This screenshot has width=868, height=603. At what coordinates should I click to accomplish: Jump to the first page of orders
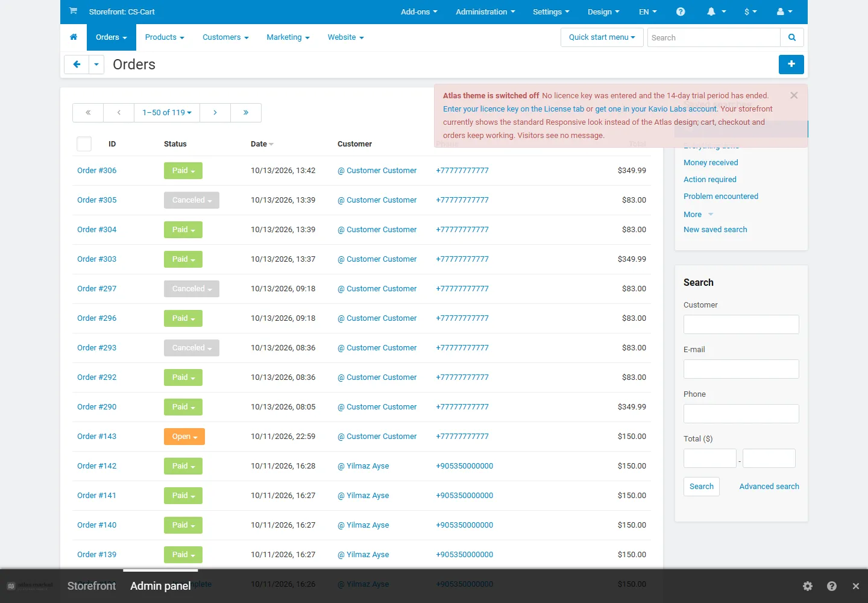coord(88,113)
